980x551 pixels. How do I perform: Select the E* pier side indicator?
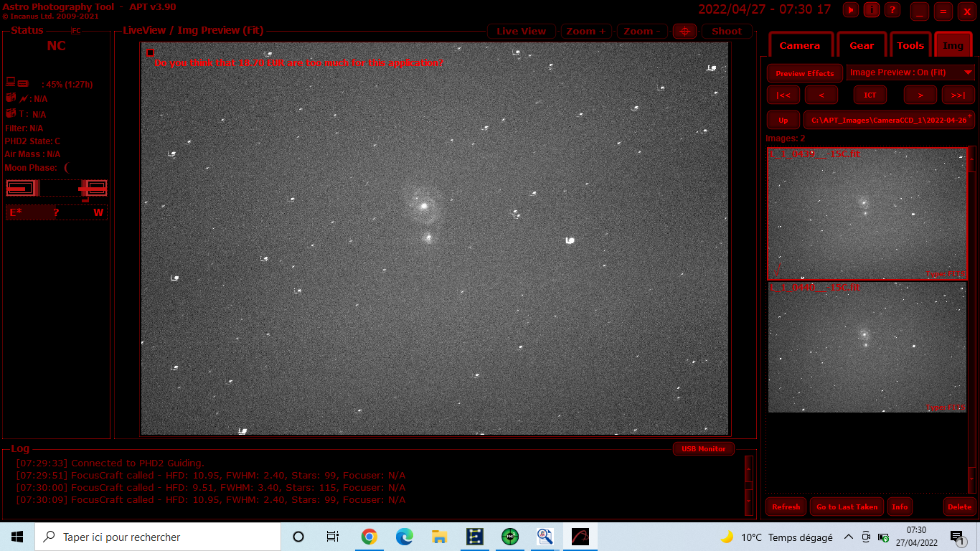pyautogui.click(x=16, y=212)
